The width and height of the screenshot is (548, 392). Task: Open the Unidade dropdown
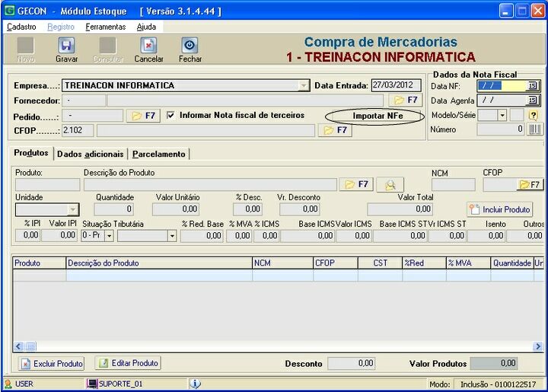pyautogui.click(x=73, y=209)
